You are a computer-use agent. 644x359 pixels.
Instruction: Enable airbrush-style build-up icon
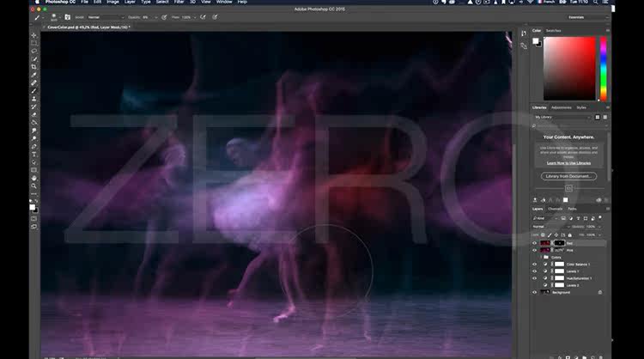pos(203,17)
